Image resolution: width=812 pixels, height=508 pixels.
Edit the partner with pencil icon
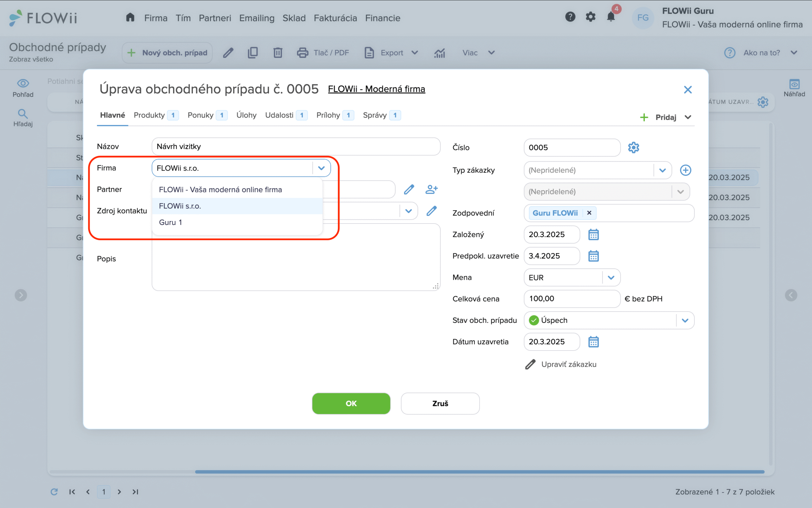pyautogui.click(x=409, y=189)
